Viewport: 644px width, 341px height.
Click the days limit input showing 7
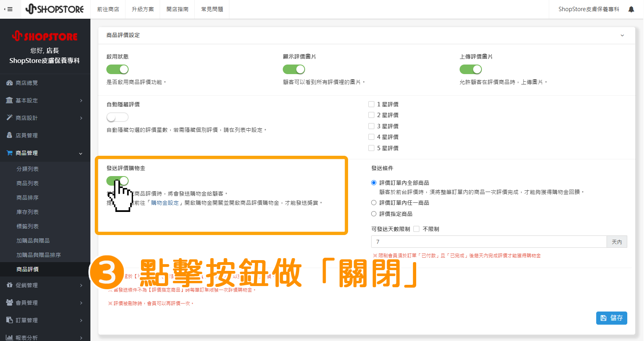[489, 242]
